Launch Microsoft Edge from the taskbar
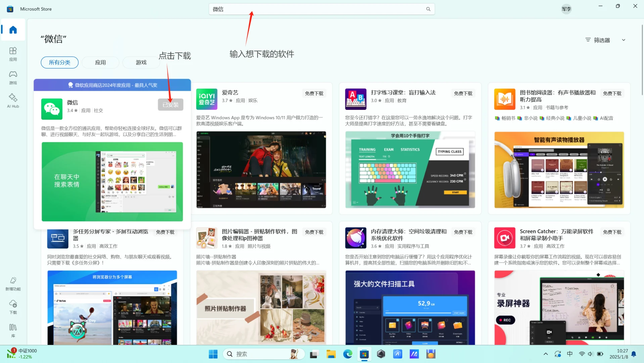Screen dimensions: 644x363 click(348, 354)
